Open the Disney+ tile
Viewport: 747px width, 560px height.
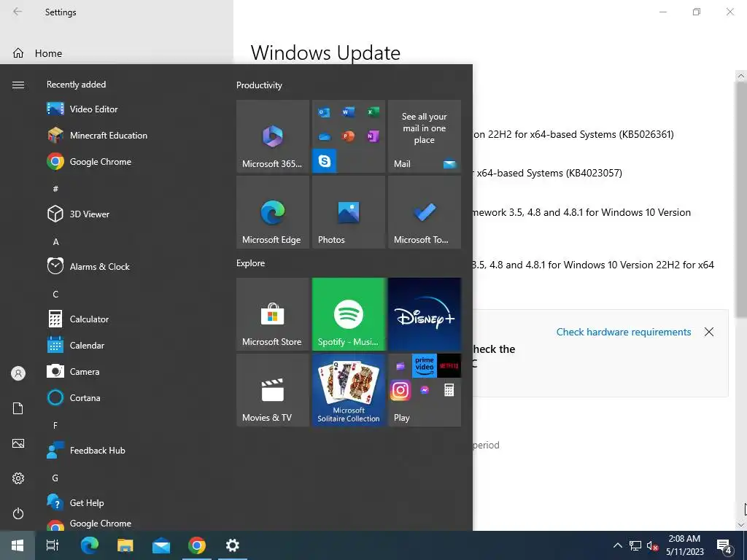pos(425,314)
